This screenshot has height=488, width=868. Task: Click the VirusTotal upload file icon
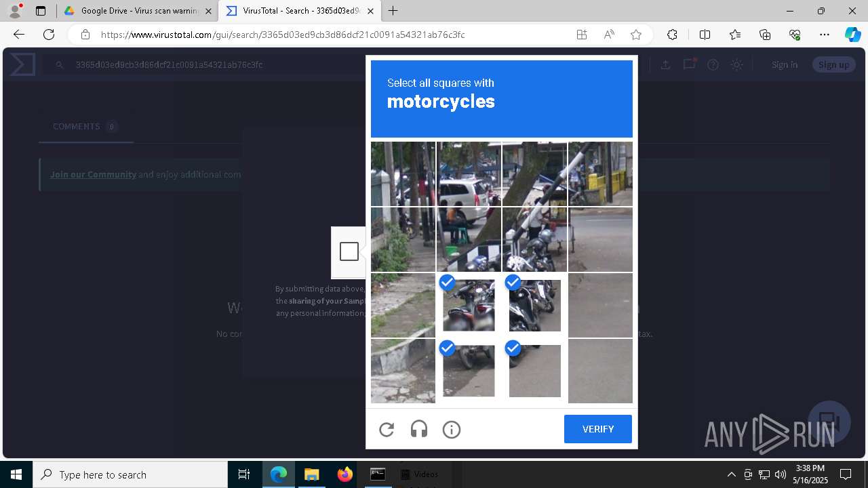point(665,64)
